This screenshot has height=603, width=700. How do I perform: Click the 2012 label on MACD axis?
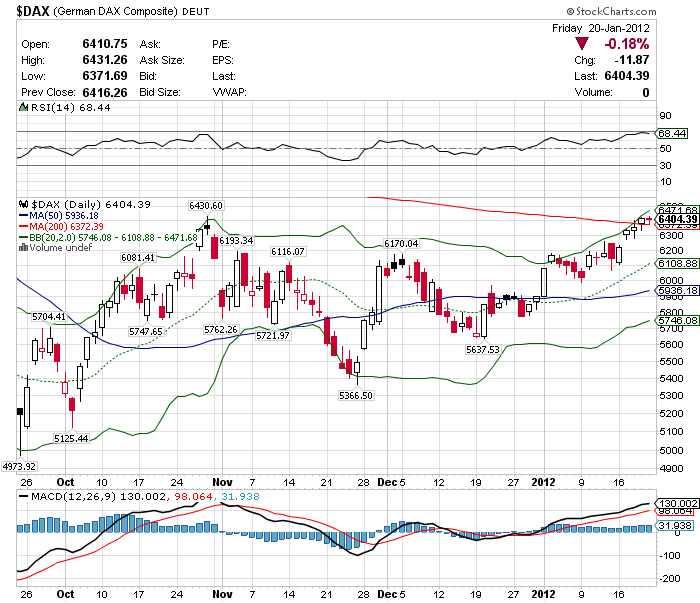point(543,595)
